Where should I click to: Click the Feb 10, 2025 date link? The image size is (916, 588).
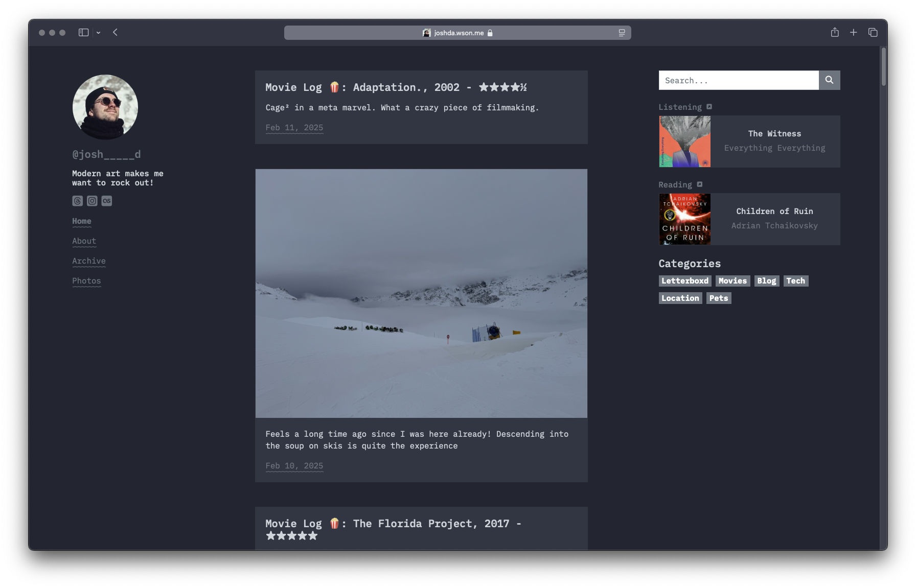294,465
